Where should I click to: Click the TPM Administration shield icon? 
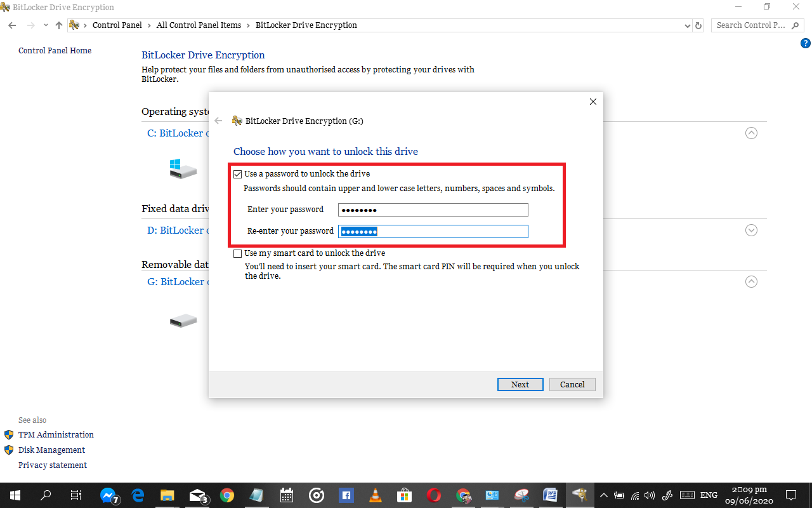(x=8, y=434)
